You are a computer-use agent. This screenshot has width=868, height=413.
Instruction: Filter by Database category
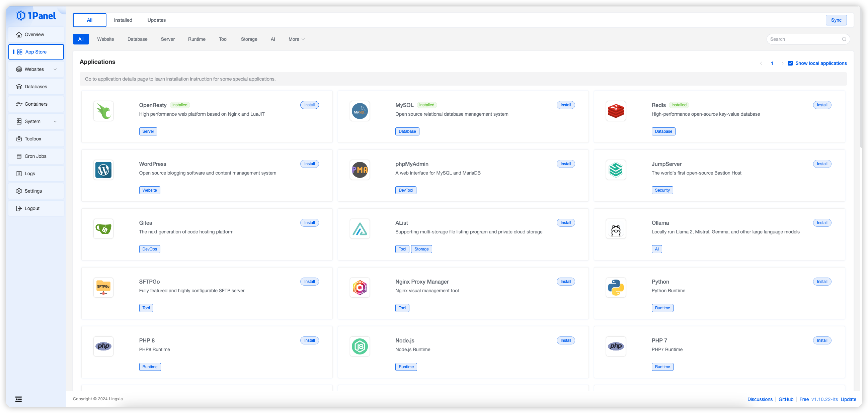coord(137,39)
